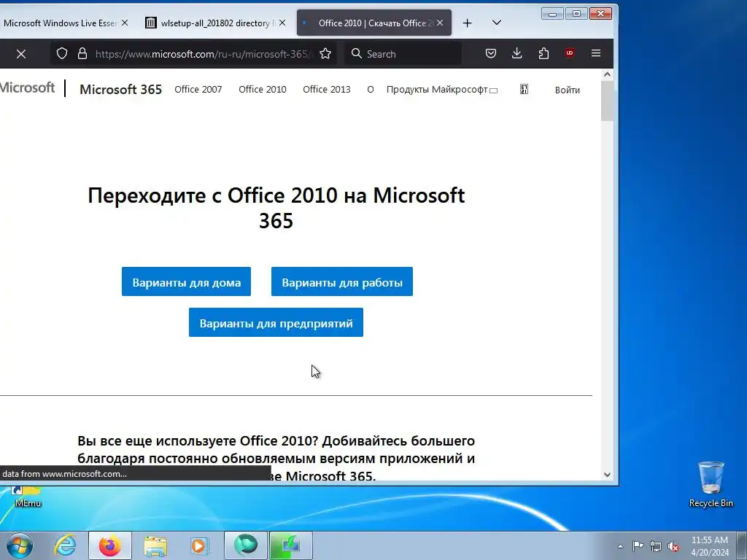Launch Internet Explorer from taskbar

coord(65,545)
